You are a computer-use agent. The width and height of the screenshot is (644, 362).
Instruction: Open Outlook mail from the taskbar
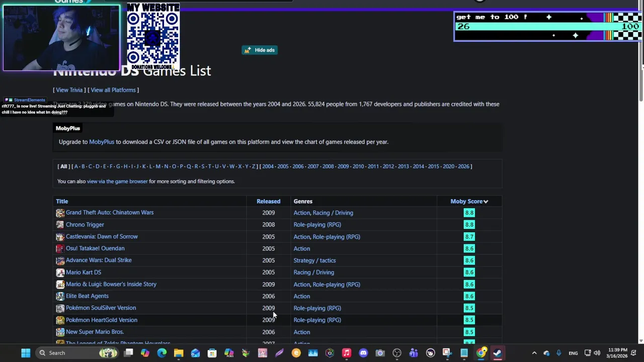click(x=195, y=353)
